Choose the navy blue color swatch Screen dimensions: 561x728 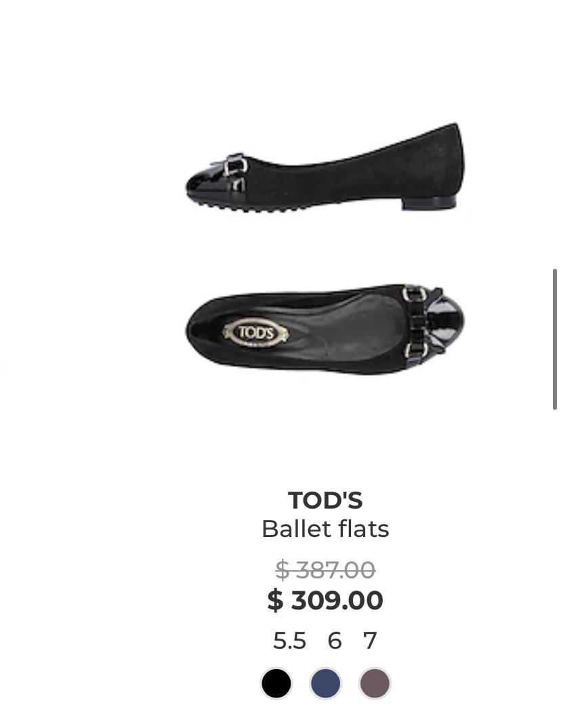point(325,683)
